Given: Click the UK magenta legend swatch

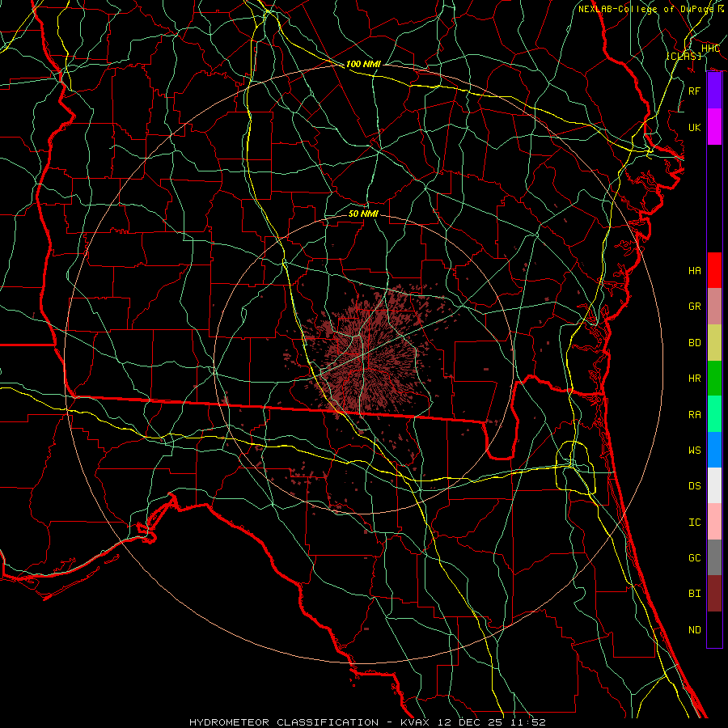Looking at the screenshot, I should (714, 127).
